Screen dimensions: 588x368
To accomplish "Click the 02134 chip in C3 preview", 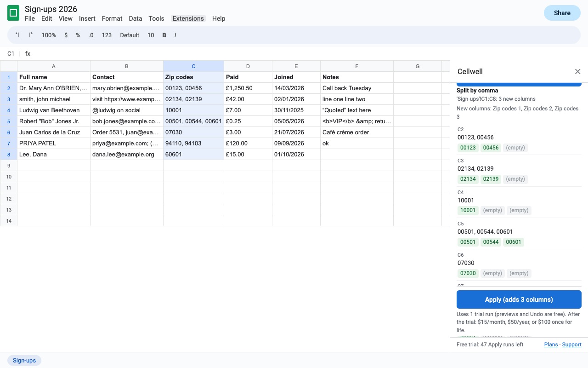I will coord(468,179).
